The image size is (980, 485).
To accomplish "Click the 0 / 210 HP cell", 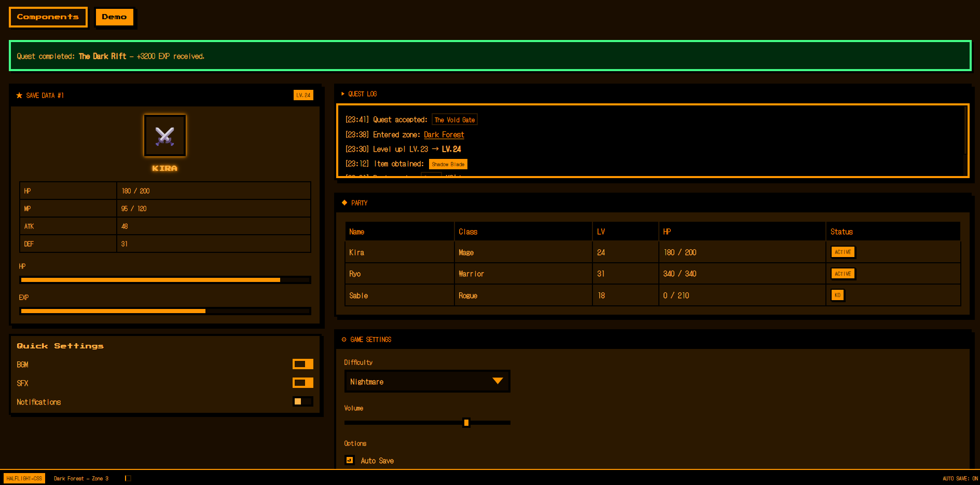I will 742,295.
